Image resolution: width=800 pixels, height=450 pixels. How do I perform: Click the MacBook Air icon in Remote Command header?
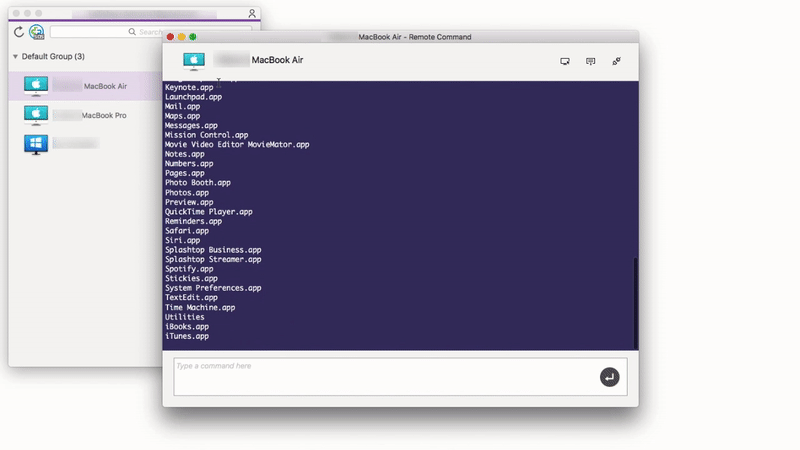194,61
